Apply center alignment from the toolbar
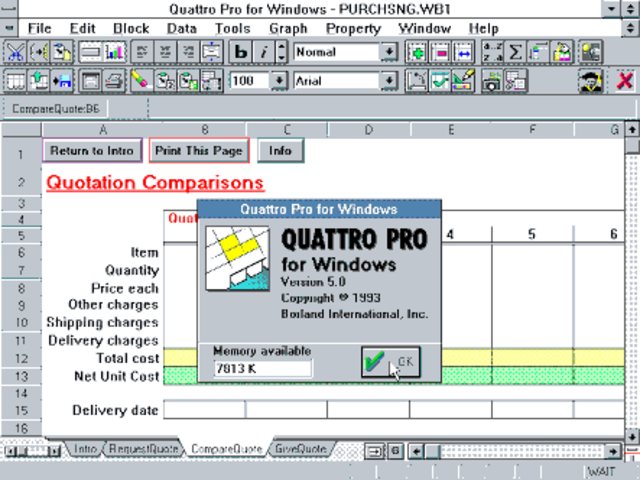Screen dimensions: 640x480 coord(165,52)
